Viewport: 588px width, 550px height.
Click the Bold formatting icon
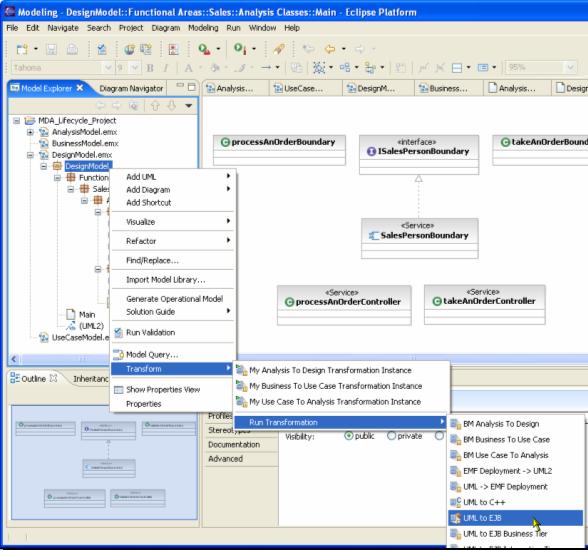[x=150, y=68]
